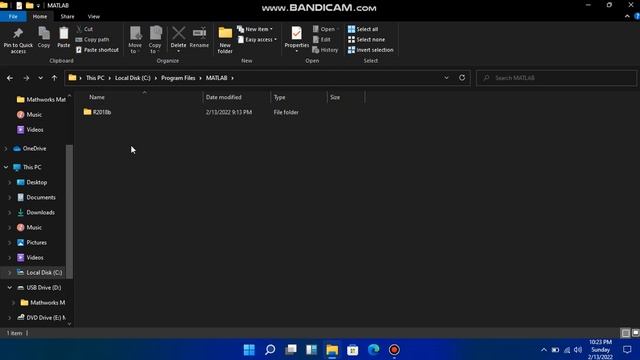Open the Easy access dropdown

click(257, 40)
